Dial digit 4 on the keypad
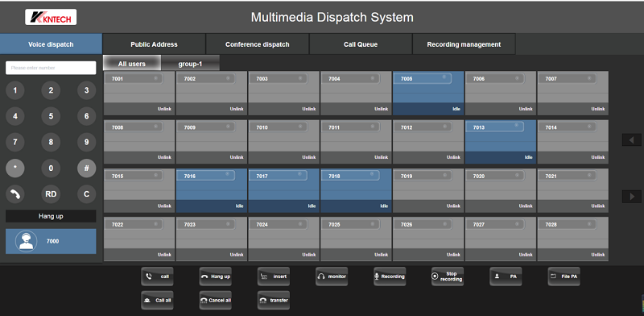 tap(15, 116)
